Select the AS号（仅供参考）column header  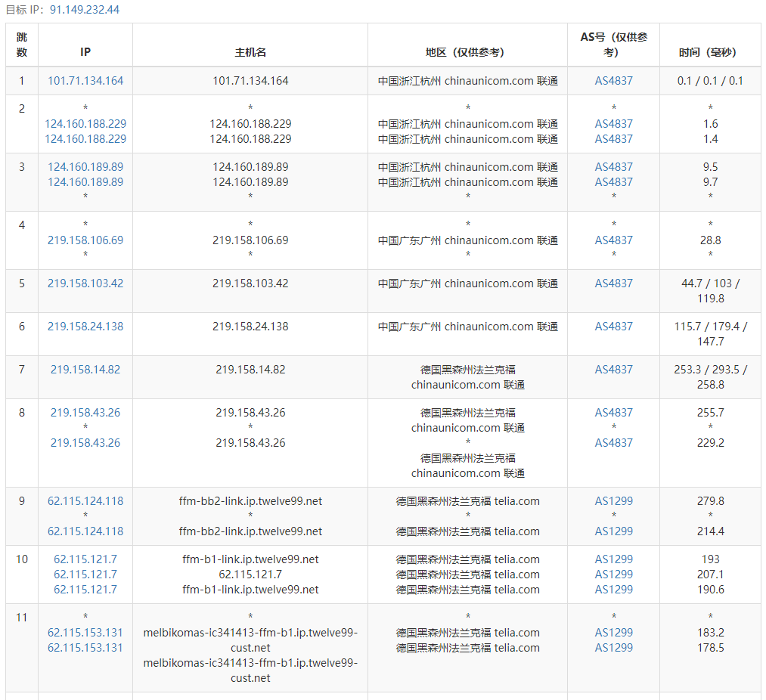tap(613, 45)
